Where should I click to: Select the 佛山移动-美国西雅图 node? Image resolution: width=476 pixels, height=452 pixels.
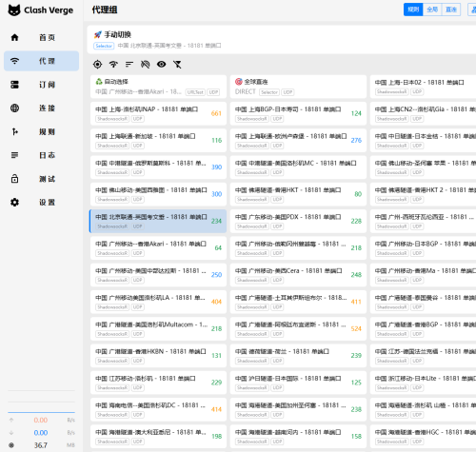[158, 194]
